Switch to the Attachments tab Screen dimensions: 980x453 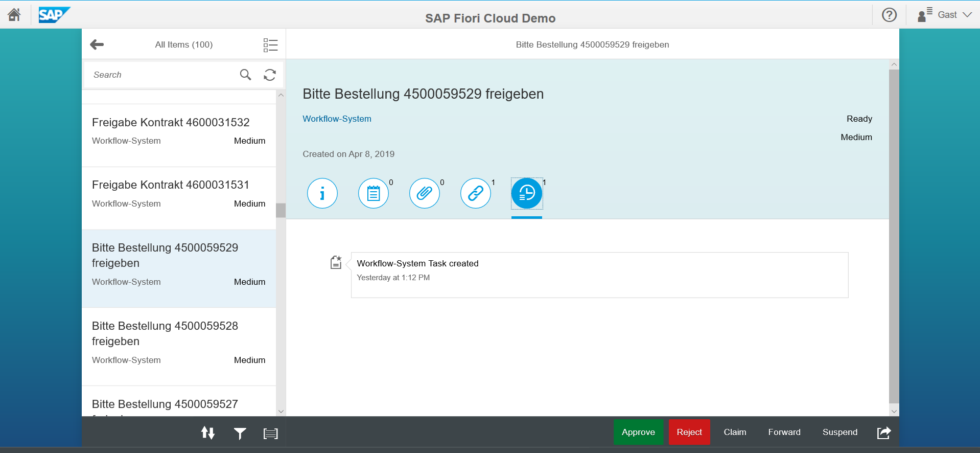tap(425, 193)
